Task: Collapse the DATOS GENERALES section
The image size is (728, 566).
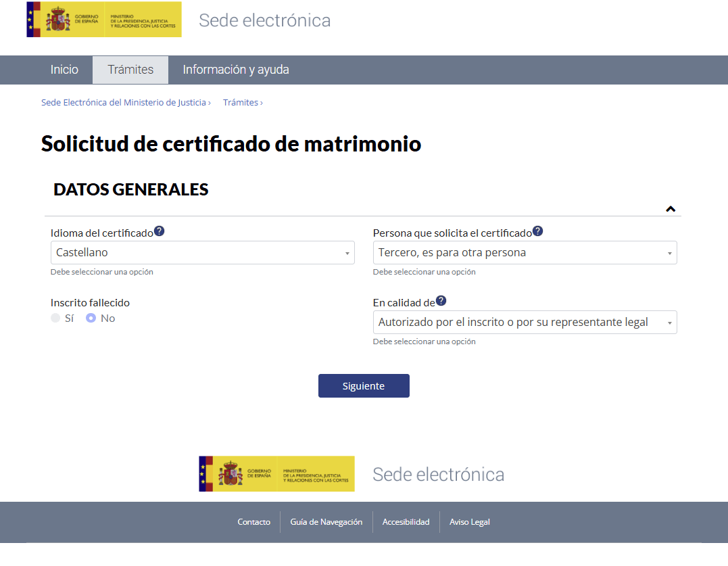Action: coord(671,208)
